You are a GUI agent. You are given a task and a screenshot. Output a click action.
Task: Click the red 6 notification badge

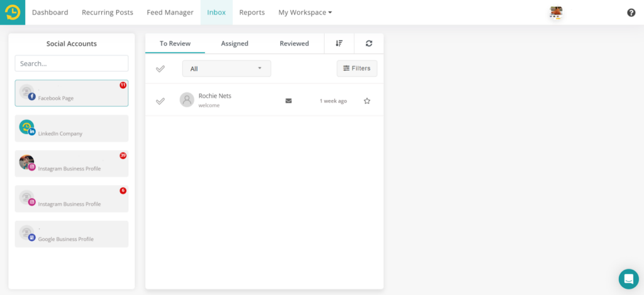123,191
